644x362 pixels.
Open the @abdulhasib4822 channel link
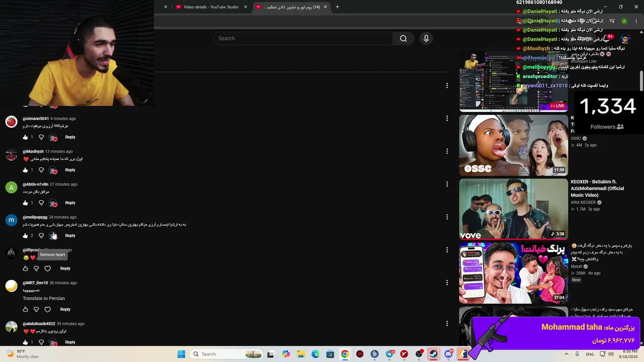click(x=39, y=324)
